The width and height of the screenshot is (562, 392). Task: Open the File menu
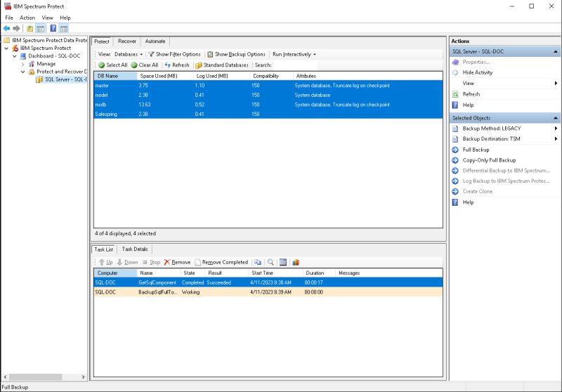pos(9,18)
